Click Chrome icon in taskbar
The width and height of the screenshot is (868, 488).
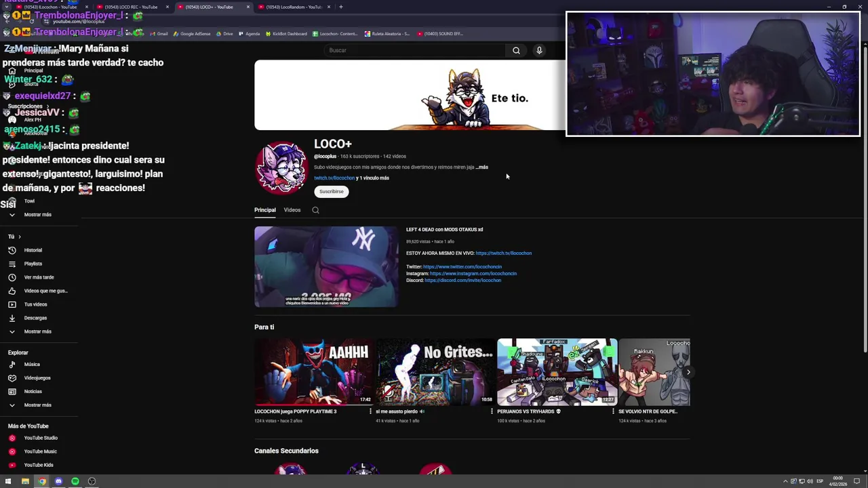tap(42, 481)
